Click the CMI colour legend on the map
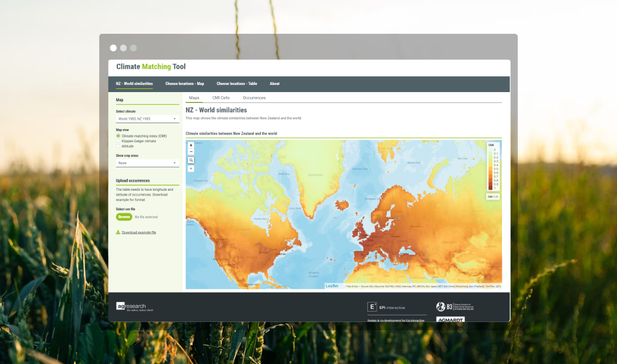 [x=493, y=167]
